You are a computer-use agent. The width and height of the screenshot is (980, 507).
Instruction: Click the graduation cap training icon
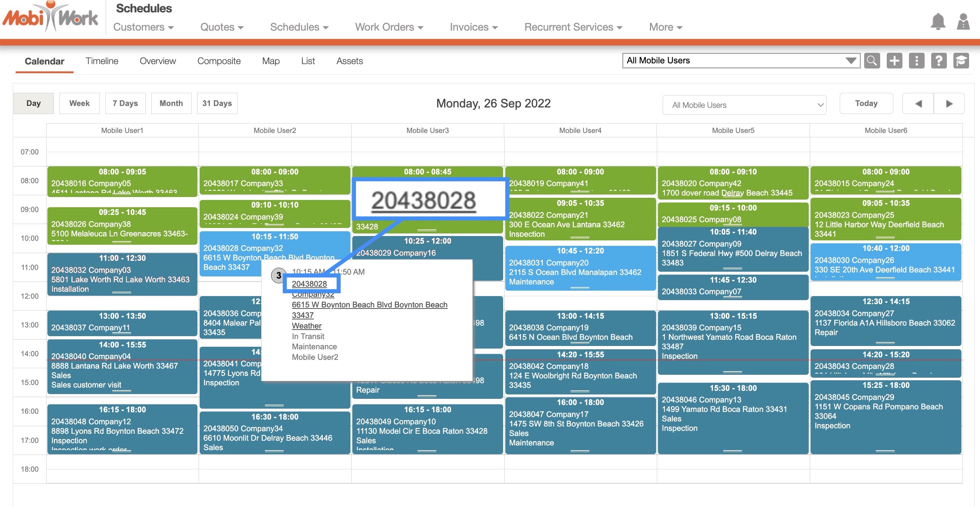click(x=961, y=61)
